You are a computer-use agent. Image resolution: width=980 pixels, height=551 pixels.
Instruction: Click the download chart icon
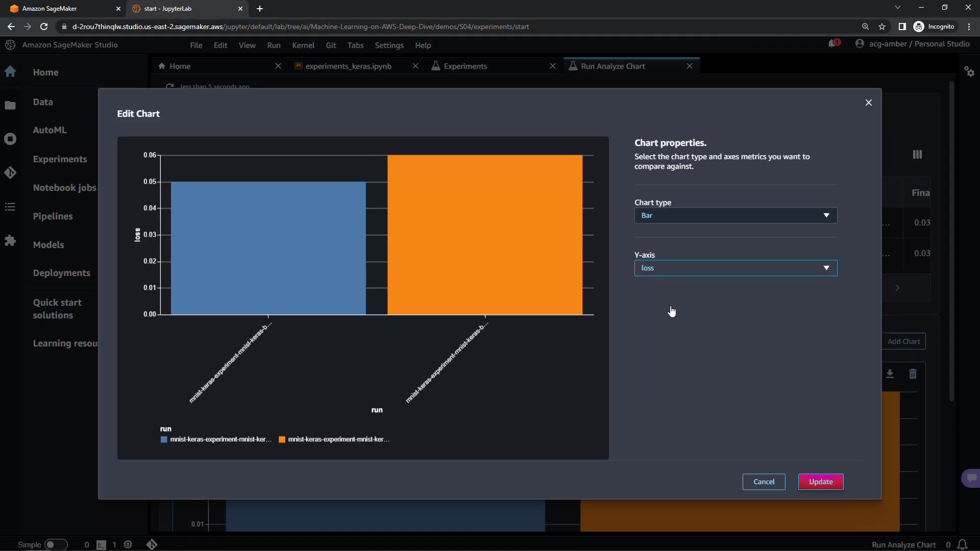tap(890, 374)
